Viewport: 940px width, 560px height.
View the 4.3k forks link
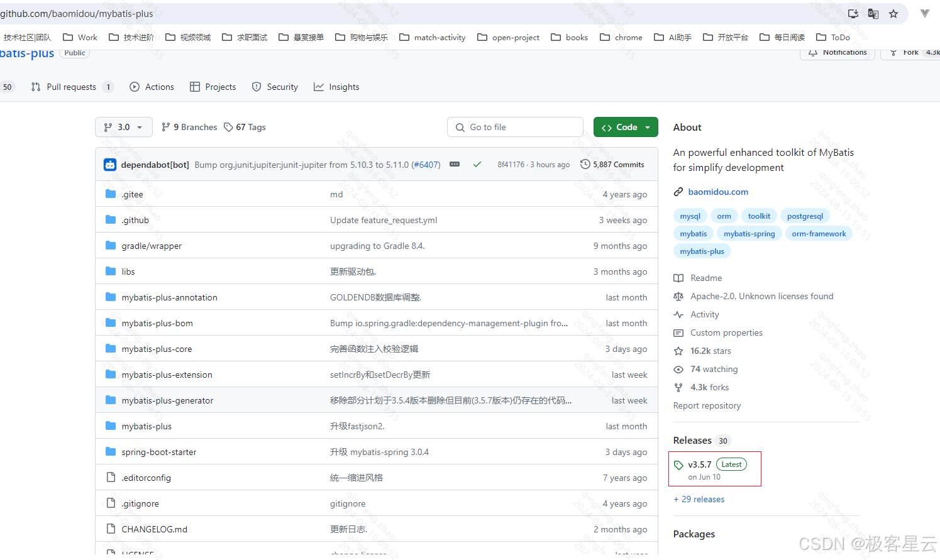click(x=701, y=388)
